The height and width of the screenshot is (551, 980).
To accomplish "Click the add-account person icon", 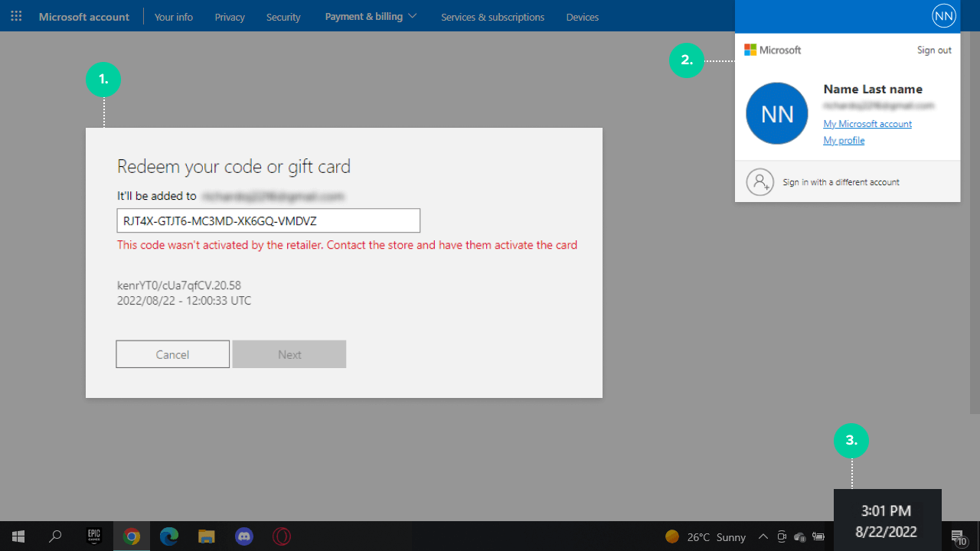I will (x=760, y=182).
